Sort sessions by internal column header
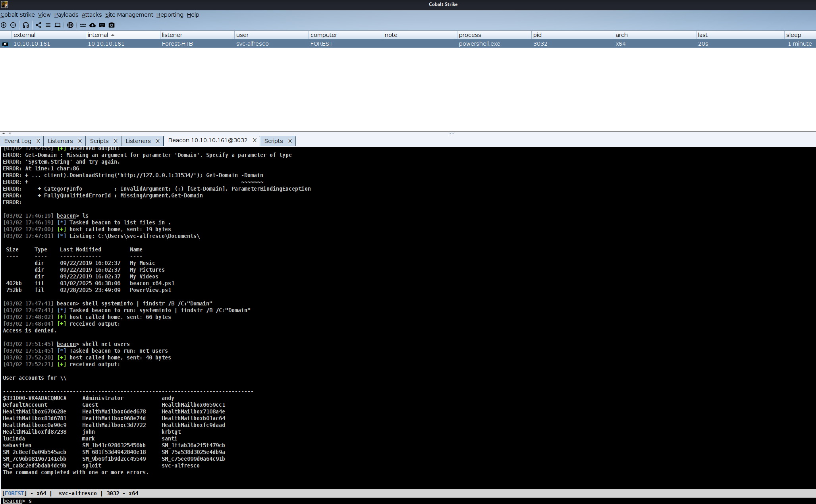816x504 pixels. [98, 35]
